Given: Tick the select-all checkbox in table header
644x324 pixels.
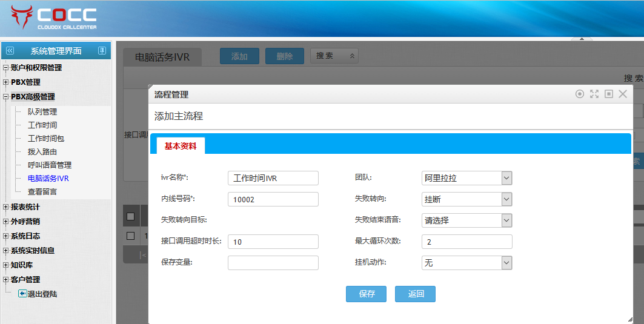Looking at the screenshot, I should pos(130,216).
